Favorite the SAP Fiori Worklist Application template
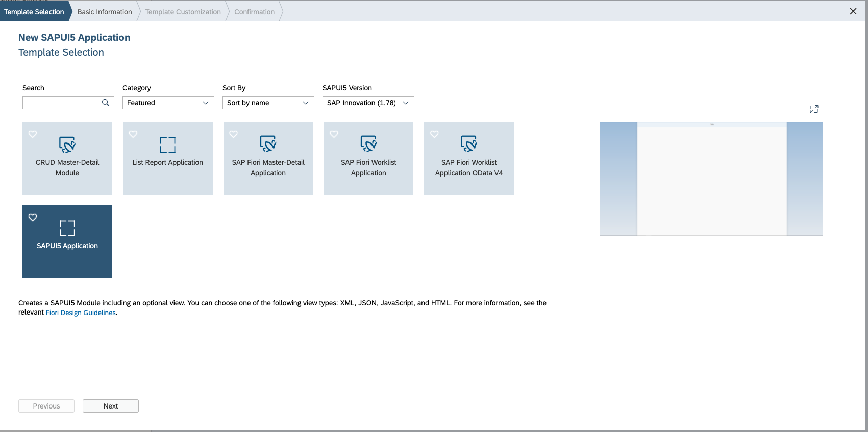The width and height of the screenshot is (868, 432). tap(334, 134)
